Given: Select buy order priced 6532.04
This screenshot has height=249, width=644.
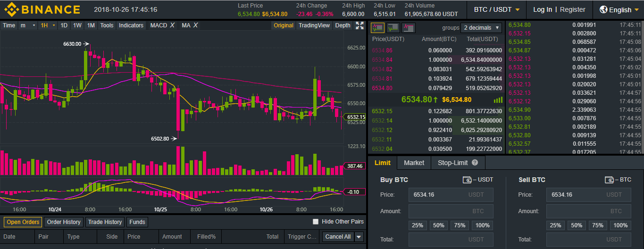Looking at the screenshot, I should (436, 149).
